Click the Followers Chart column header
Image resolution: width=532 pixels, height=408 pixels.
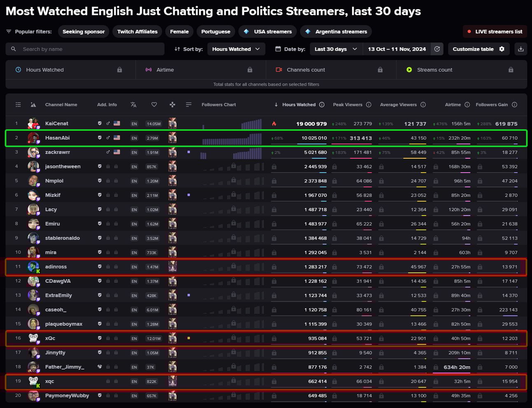click(219, 105)
